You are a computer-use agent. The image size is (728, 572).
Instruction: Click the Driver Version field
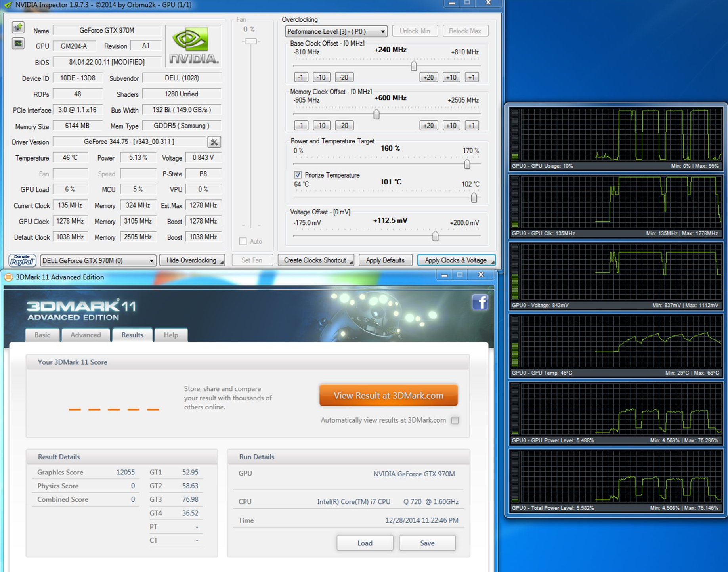pyautogui.click(x=129, y=142)
